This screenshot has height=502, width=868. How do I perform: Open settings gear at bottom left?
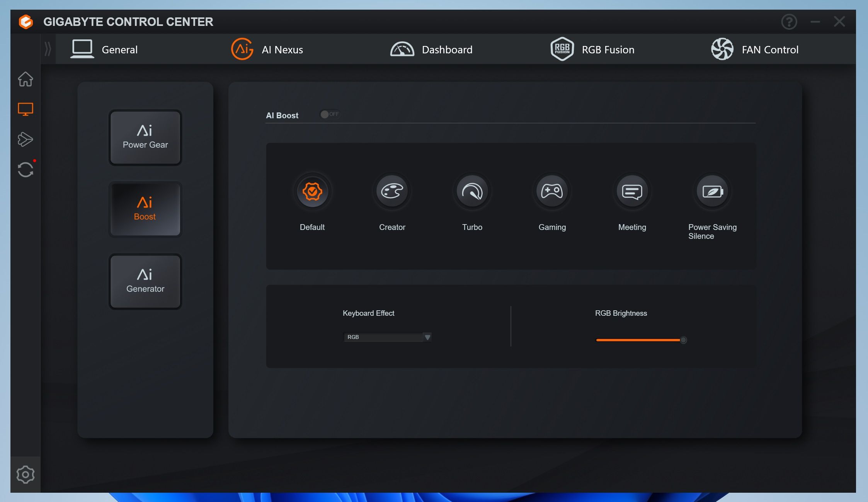coord(26,475)
